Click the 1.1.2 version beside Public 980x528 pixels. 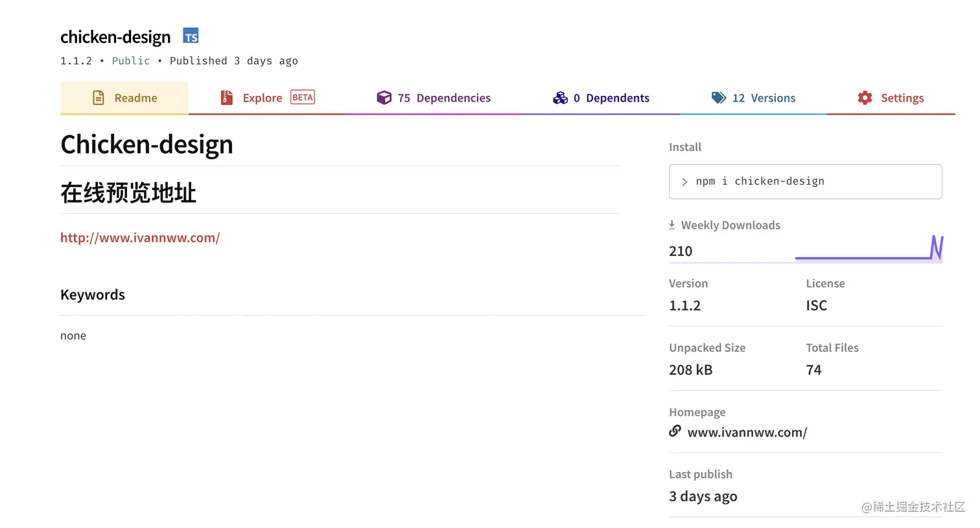coord(76,61)
